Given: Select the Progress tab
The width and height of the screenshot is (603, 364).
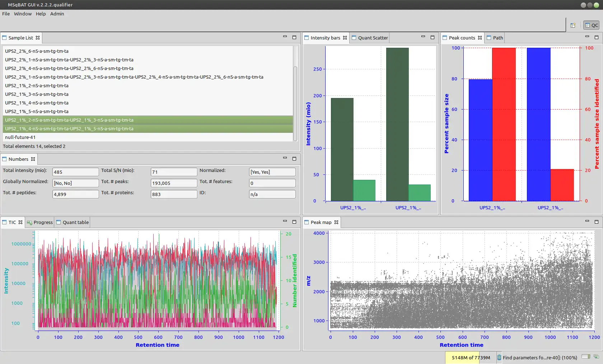Looking at the screenshot, I should [43, 222].
